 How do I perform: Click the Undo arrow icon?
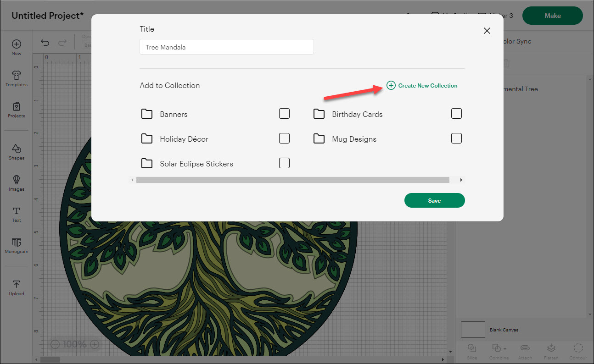45,43
